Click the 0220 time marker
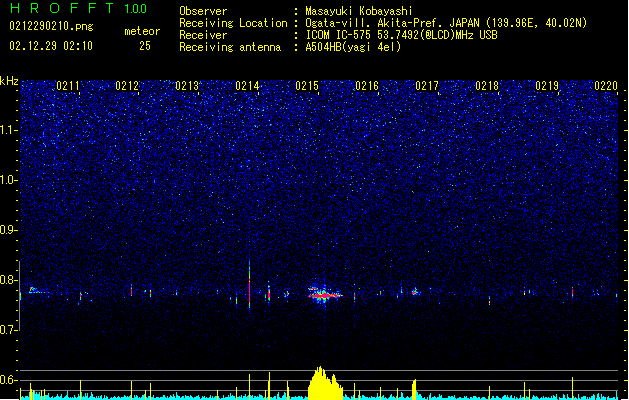629x400 pixels. tap(606, 86)
